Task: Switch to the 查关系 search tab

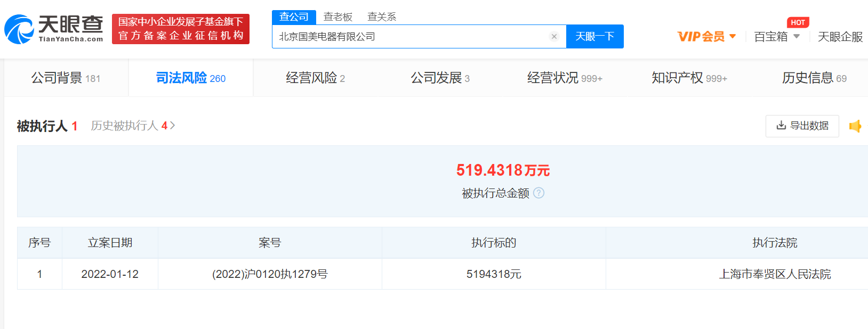Action: tap(382, 17)
